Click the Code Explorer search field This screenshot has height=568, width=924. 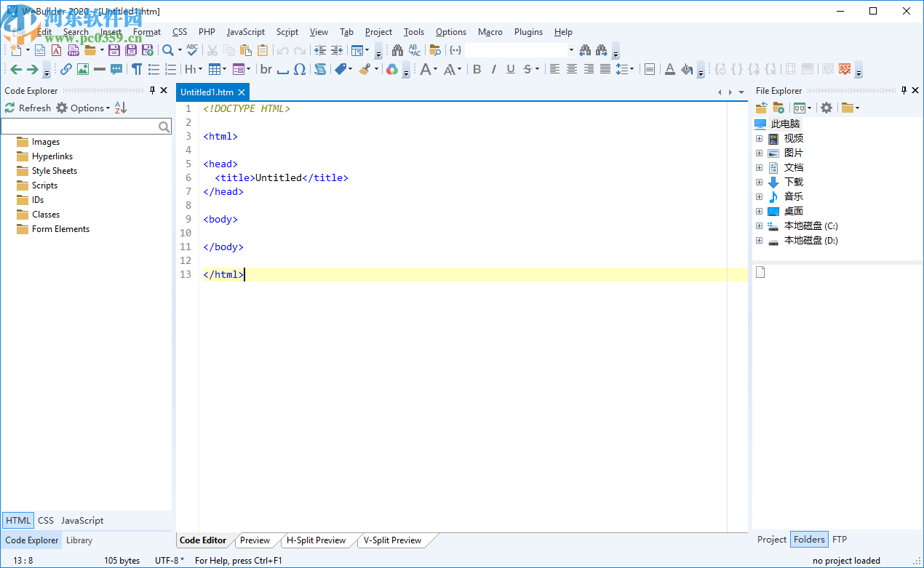click(x=79, y=127)
